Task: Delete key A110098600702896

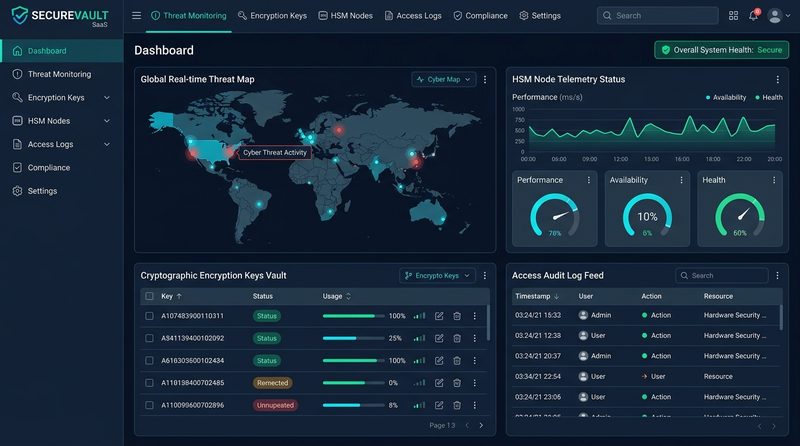Action: (457, 405)
